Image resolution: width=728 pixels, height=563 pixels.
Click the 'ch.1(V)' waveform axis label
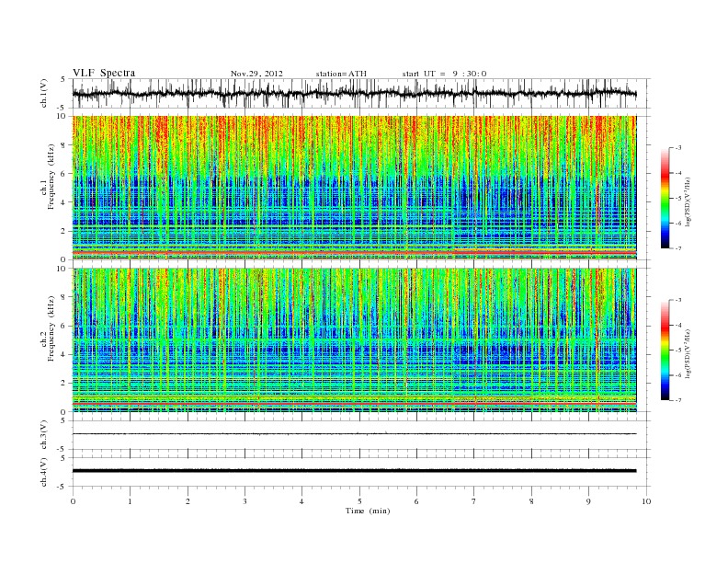coord(44,93)
